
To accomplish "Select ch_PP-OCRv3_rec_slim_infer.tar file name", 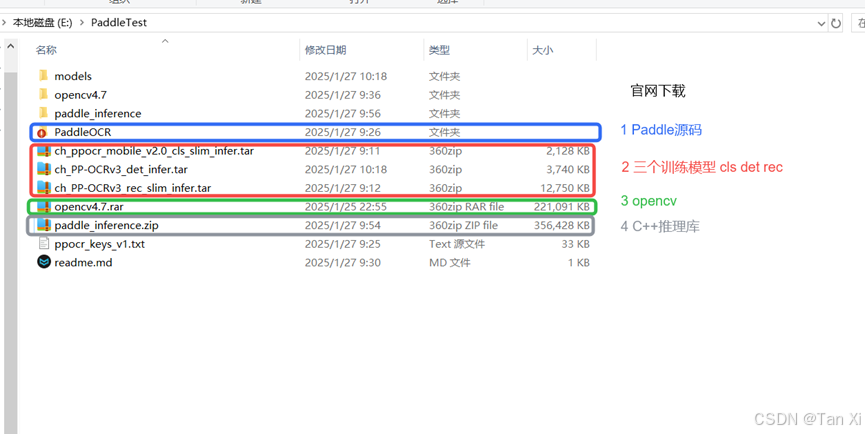I will (x=132, y=188).
